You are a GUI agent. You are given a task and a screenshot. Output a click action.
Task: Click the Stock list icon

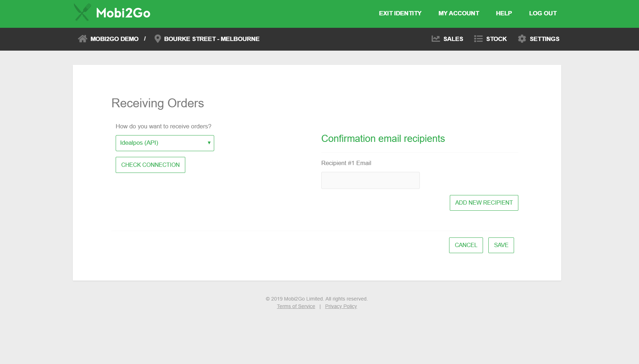pyautogui.click(x=478, y=39)
